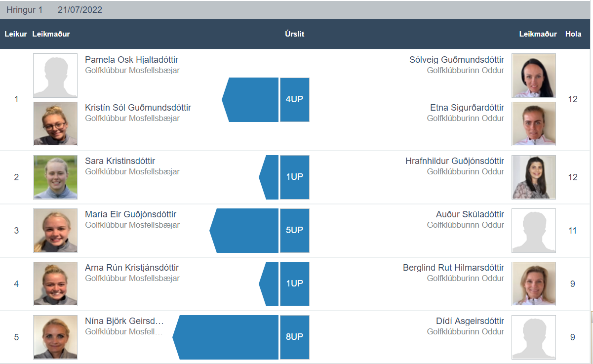The image size is (593, 364).
Task: Click the 8UP result for match 5
Action: [x=295, y=337]
